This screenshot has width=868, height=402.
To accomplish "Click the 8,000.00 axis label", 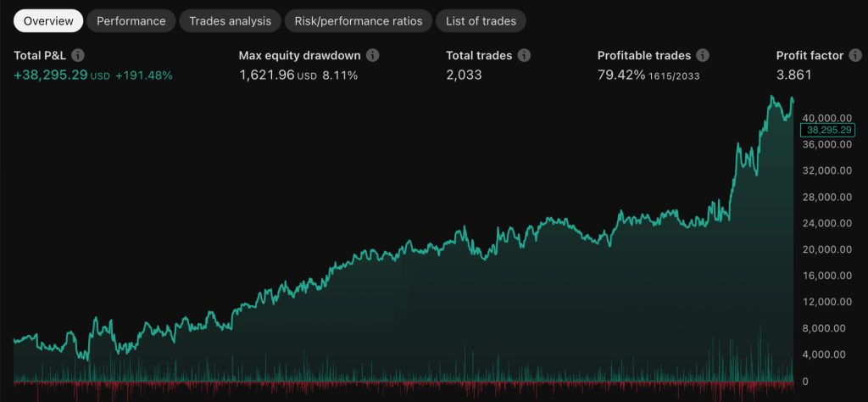I will (824, 328).
